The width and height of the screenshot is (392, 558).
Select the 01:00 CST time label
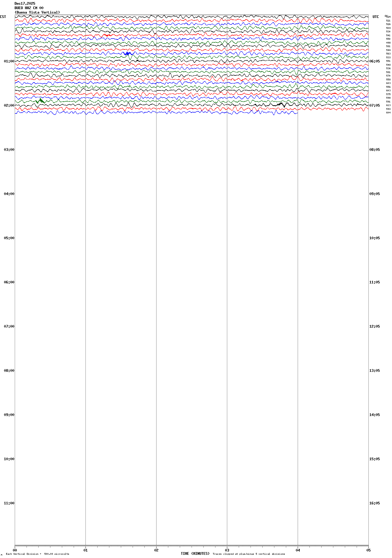pyautogui.click(x=9, y=61)
